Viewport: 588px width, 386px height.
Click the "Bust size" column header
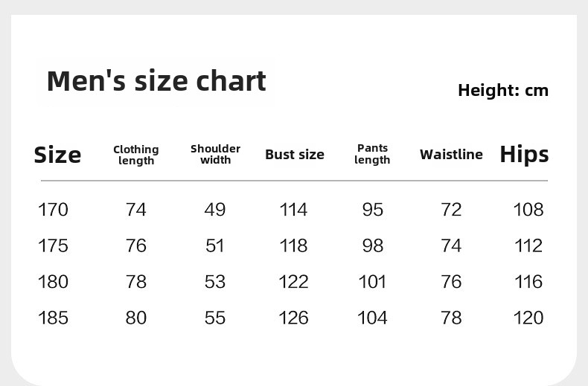point(295,155)
